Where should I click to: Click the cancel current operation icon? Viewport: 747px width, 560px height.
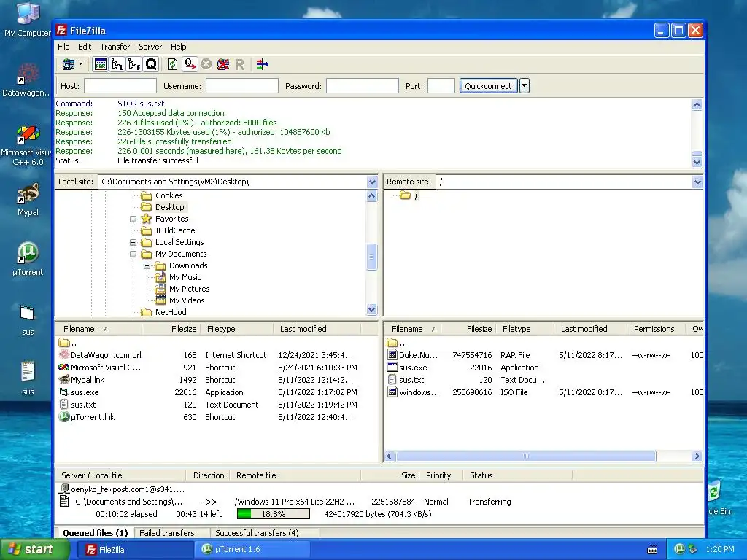coord(206,64)
